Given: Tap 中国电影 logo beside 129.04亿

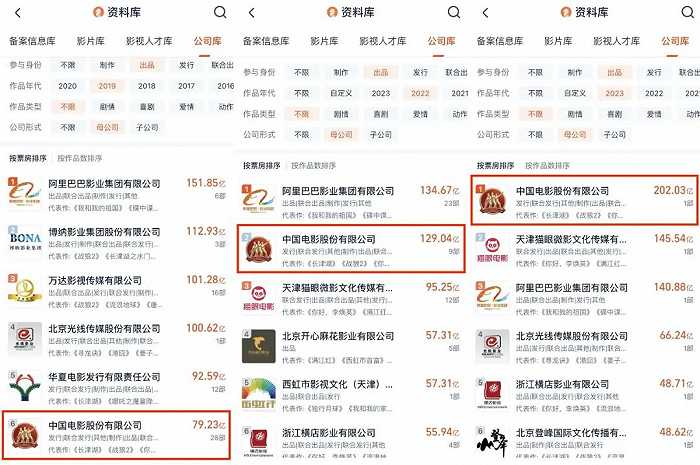Looking at the screenshot, I should point(259,249).
